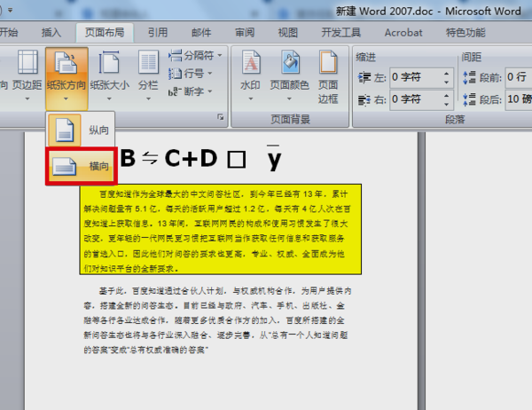Switch to the 特色功能 tab

pos(465,33)
